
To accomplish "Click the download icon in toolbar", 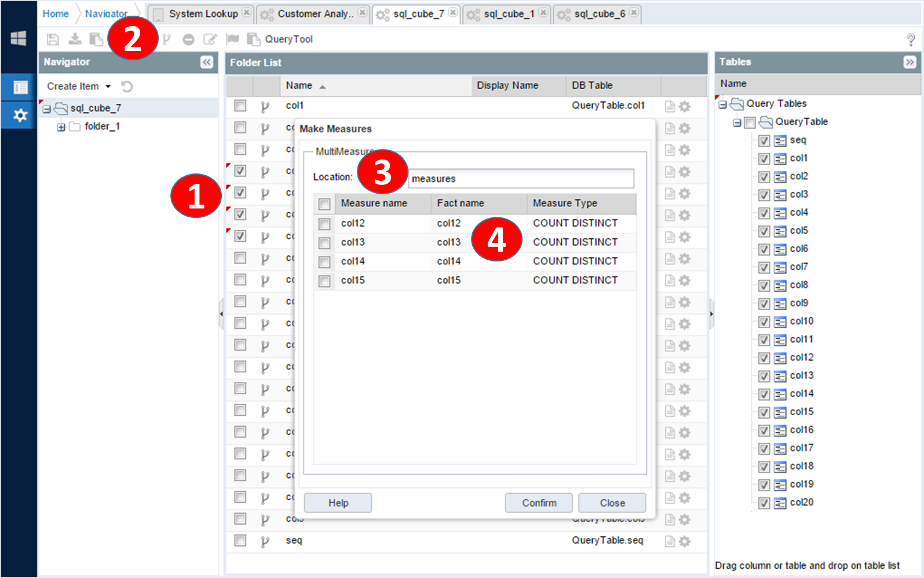I will pos(75,39).
